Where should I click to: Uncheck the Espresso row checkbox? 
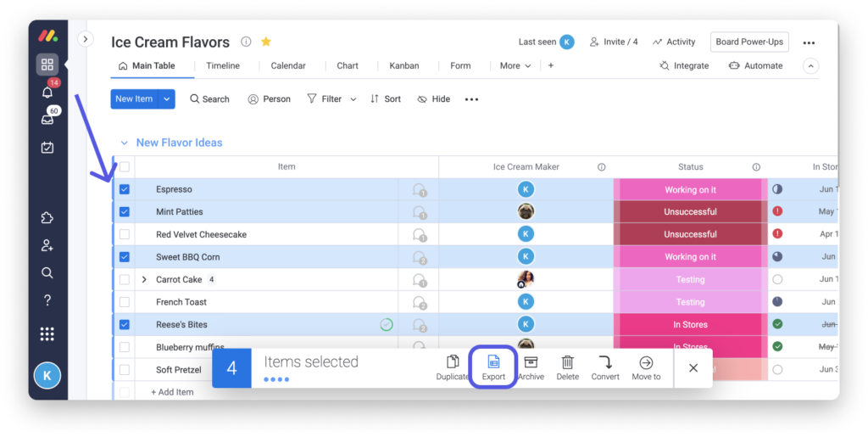coord(125,189)
